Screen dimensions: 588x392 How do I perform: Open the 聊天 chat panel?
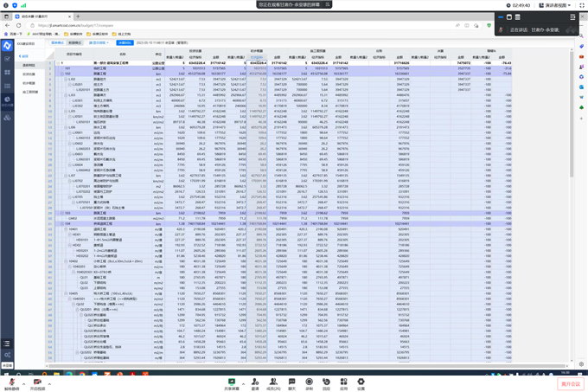point(291,382)
